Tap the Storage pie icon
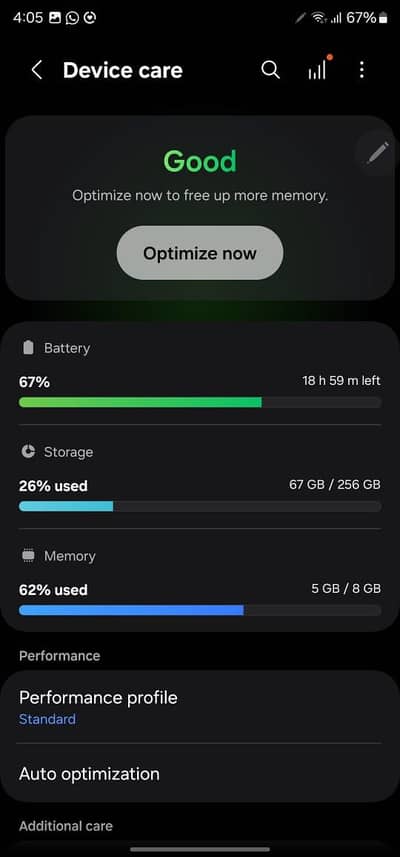This screenshot has height=857, width=400. pyautogui.click(x=28, y=451)
